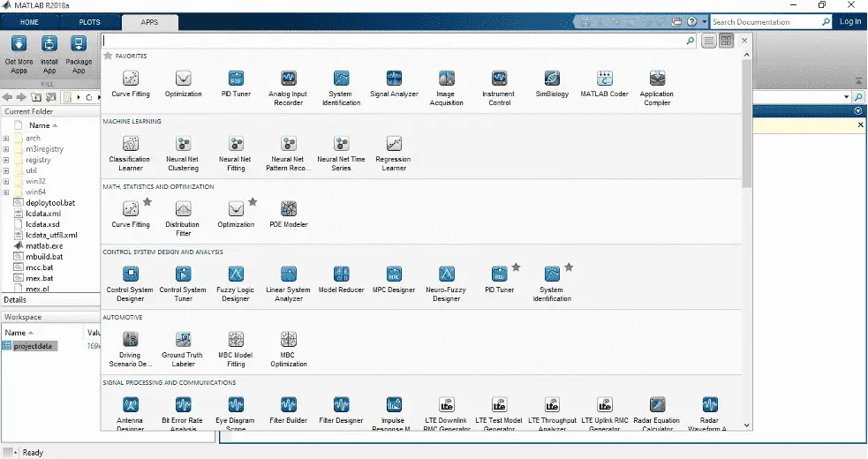
Task: Open Control System Tuner app
Action: click(183, 284)
